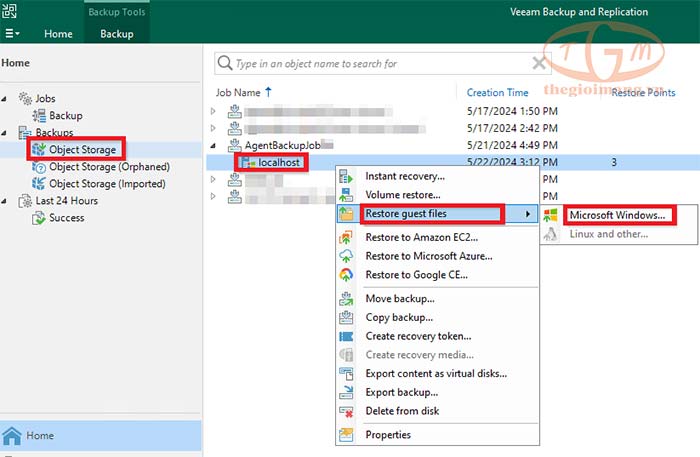Viewport: 700px width, 457px height.
Task: Choose Linux and other restore option
Action: point(609,234)
